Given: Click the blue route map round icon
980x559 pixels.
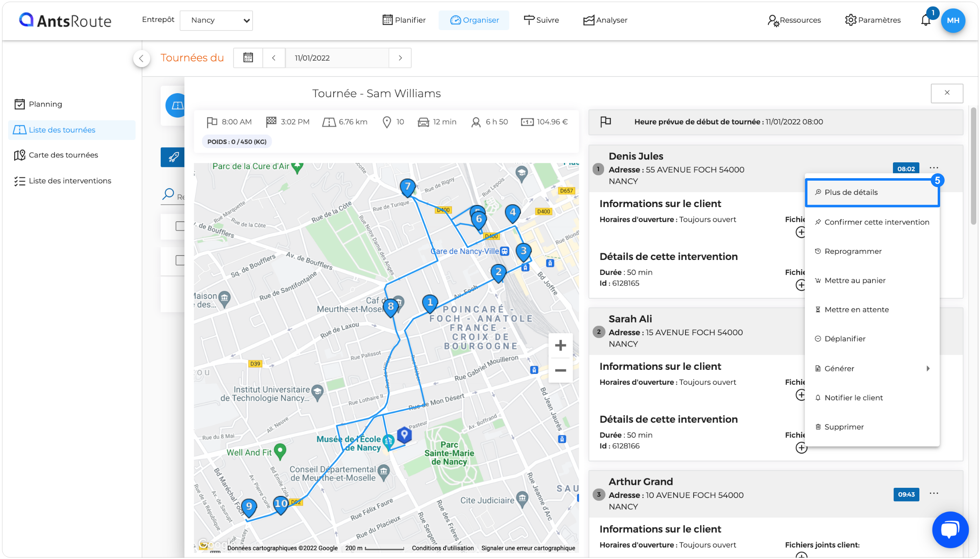Looking at the screenshot, I should tap(175, 105).
